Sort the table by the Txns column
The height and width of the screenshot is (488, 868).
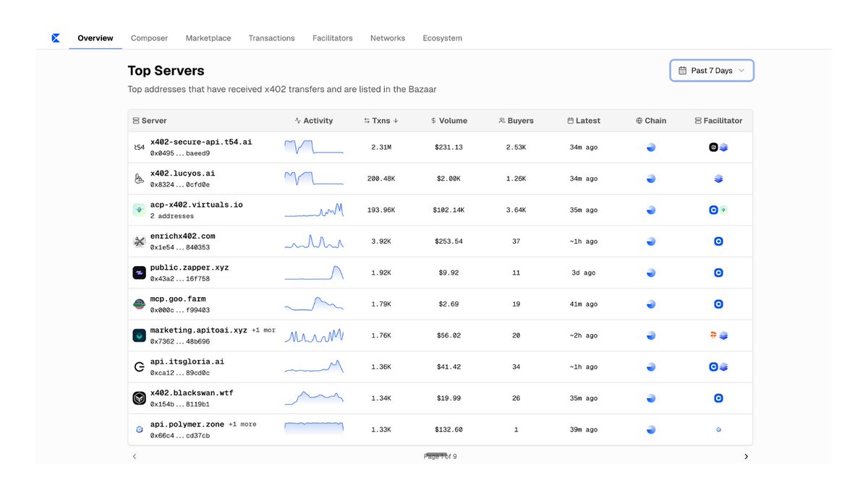click(381, 121)
